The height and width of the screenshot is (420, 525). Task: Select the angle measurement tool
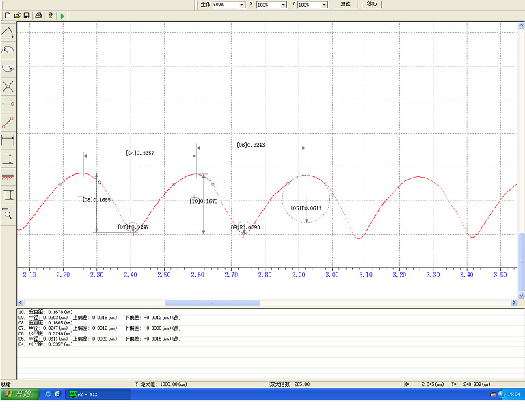click(x=8, y=32)
